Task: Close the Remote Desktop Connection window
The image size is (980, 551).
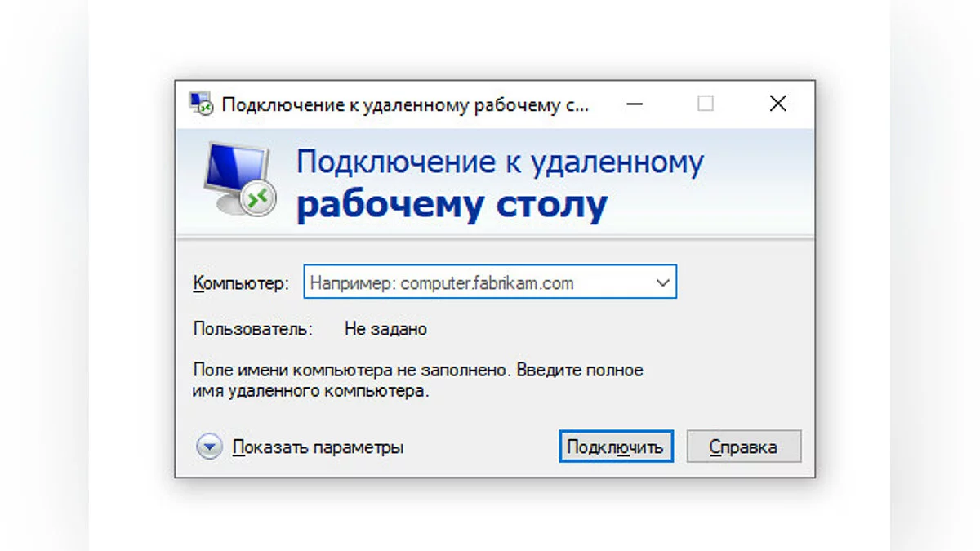Action: [777, 104]
